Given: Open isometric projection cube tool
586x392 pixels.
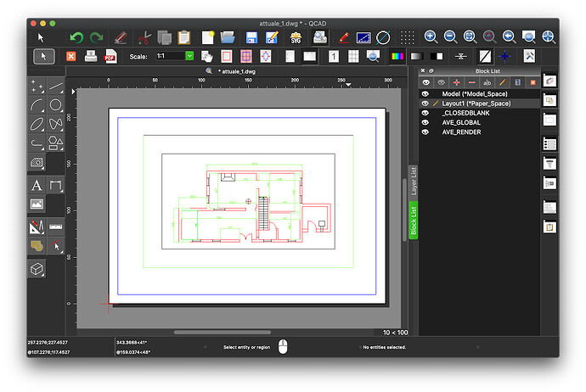Looking at the screenshot, I should (37, 269).
